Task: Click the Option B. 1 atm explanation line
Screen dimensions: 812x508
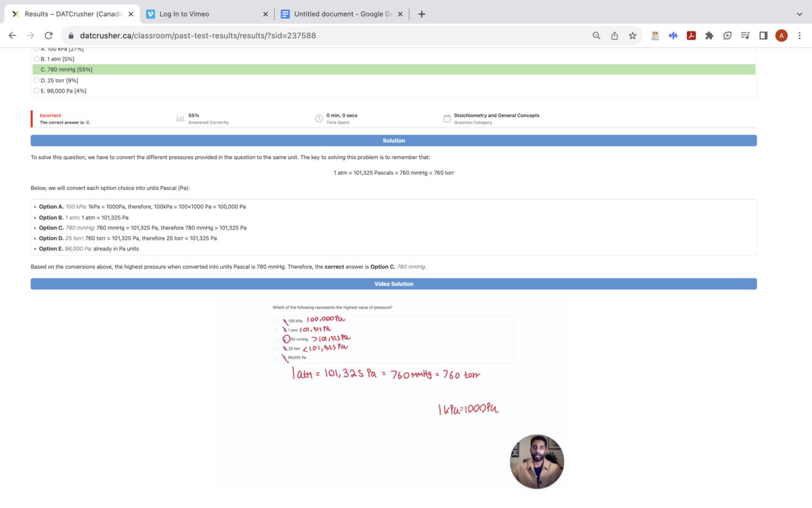Action: click(x=84, y=217)
